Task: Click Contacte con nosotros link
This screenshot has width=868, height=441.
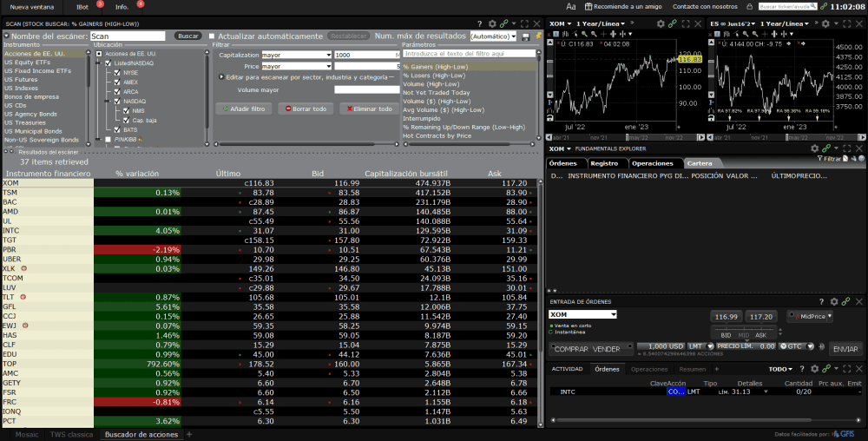Action: (705, 7)
